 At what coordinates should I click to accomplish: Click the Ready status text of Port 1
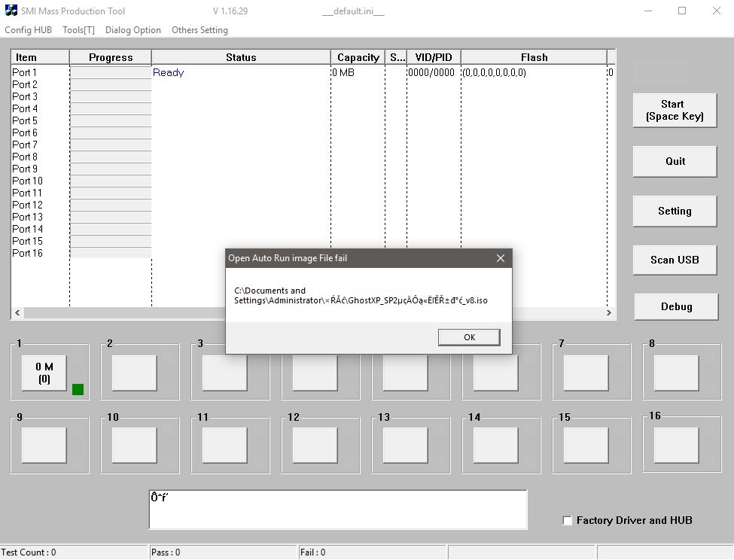168,72
